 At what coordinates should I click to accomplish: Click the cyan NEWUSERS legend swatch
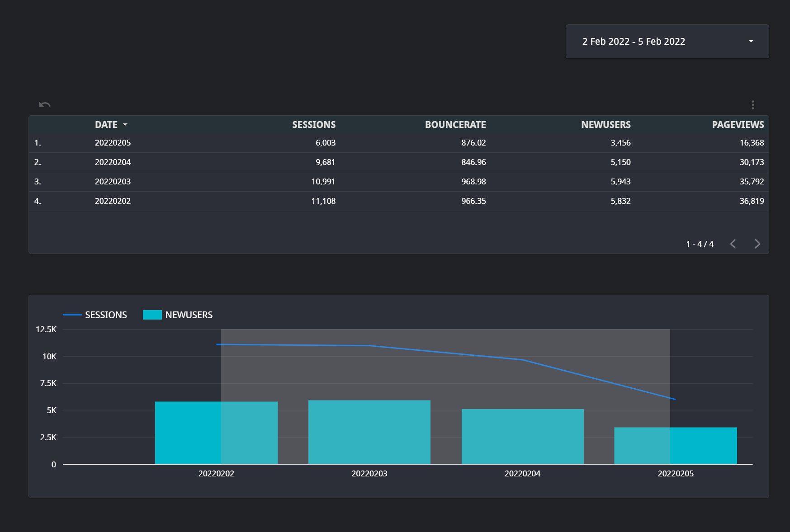coord(152,315)
